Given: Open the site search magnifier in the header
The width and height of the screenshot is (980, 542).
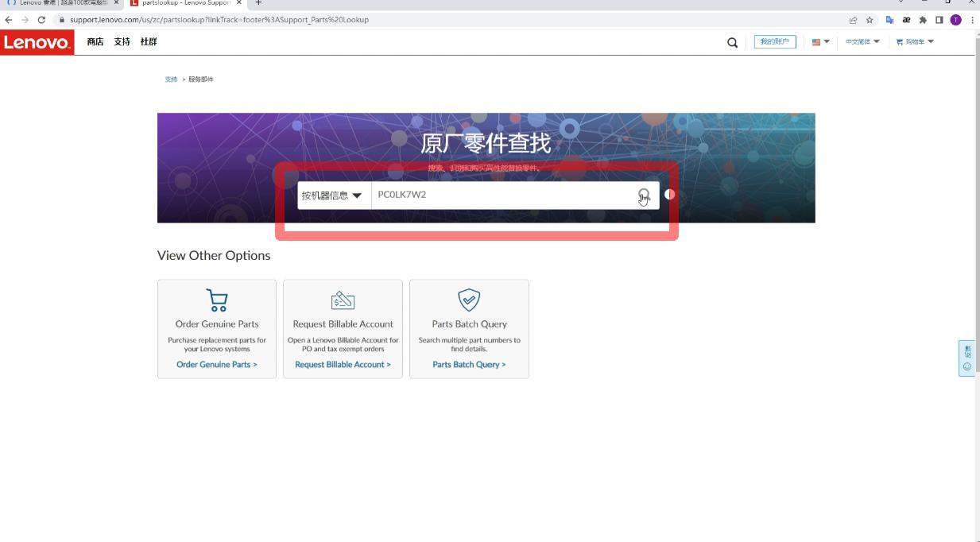Looking at the screenshot, I should [731, 41].
